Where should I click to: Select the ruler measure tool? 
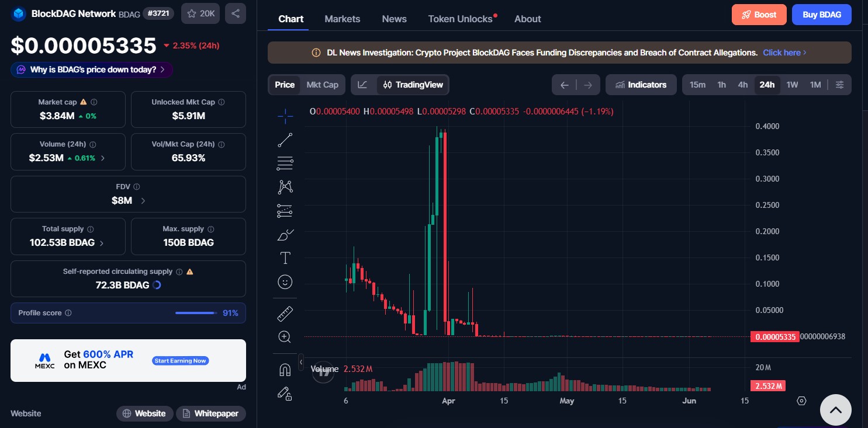tap(285, 314)
